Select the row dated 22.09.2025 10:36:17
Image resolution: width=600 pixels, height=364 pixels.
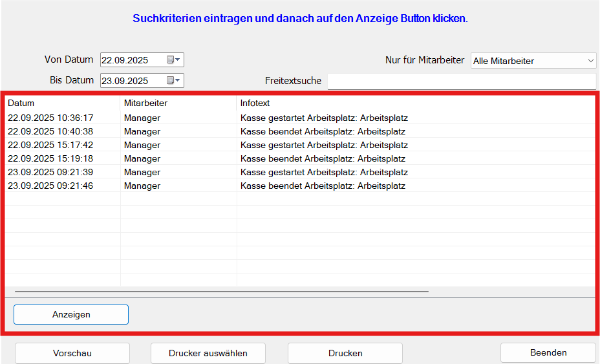click(300, 118)
